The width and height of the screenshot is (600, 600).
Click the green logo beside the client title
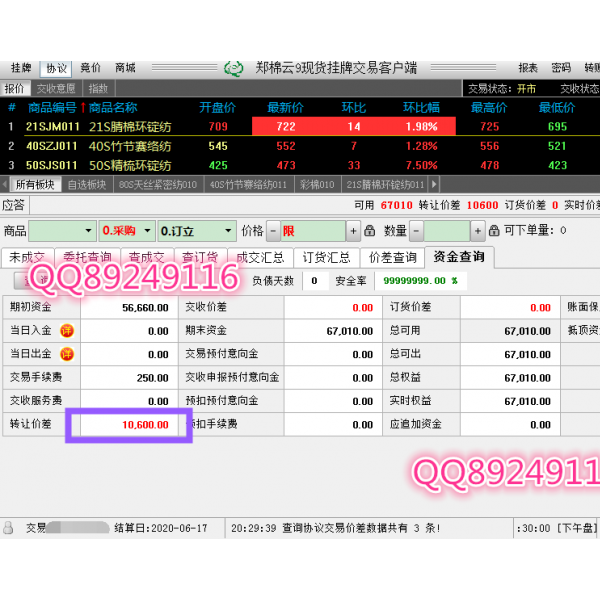[x=233, y=68]
